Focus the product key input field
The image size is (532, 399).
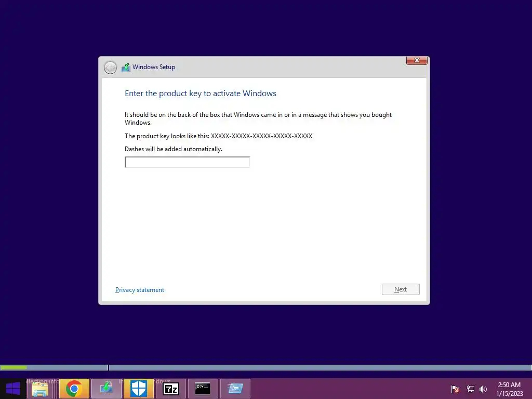tap(187, 162)
